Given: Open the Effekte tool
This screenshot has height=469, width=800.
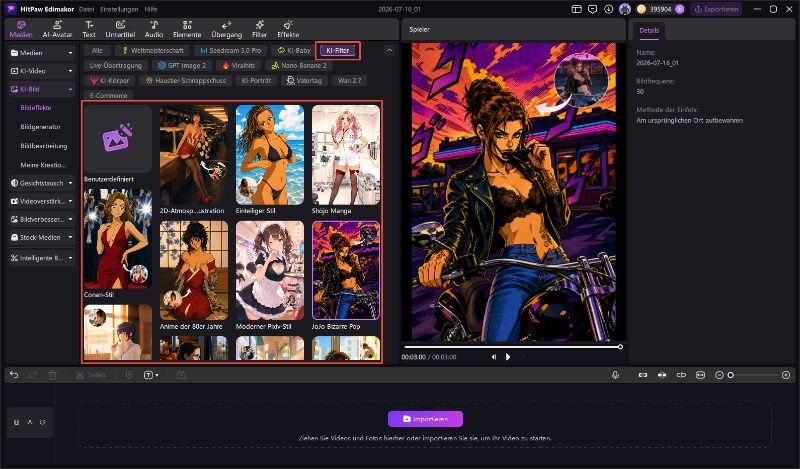Looking at the screenshot, I should coord(288,29).
